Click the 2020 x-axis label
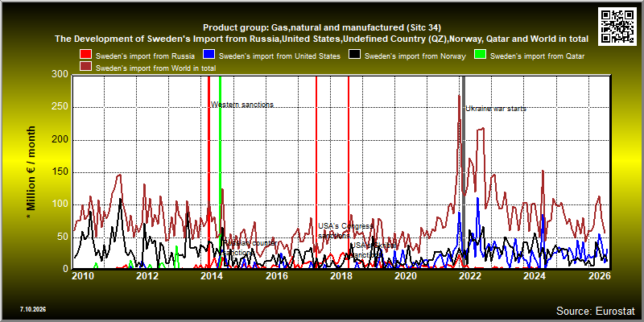 (406, 275)
